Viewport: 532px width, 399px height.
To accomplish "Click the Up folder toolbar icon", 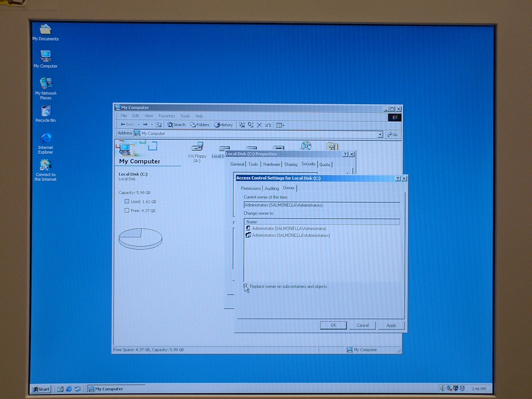I will click(x=159, y=125).
